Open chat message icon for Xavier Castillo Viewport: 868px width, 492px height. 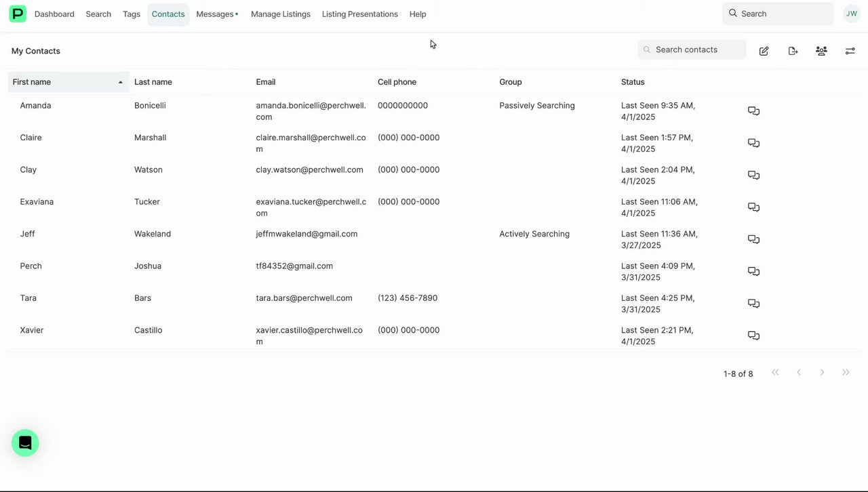pos(753,335)
